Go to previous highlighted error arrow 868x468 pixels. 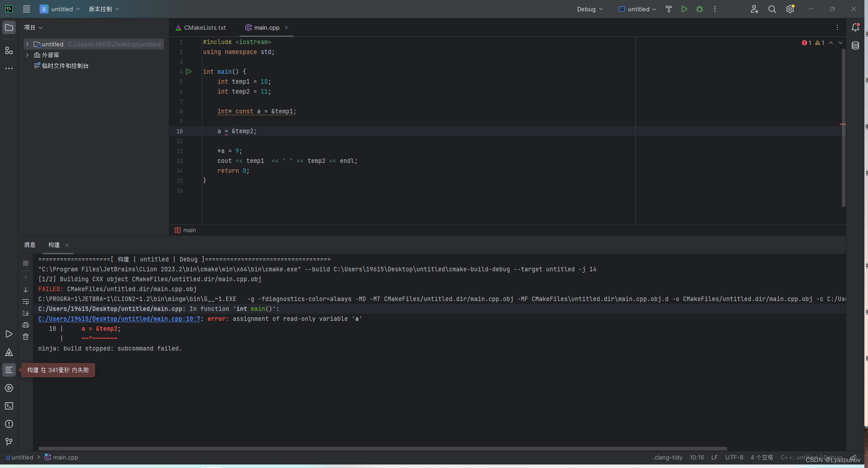[x=831, y=43]
